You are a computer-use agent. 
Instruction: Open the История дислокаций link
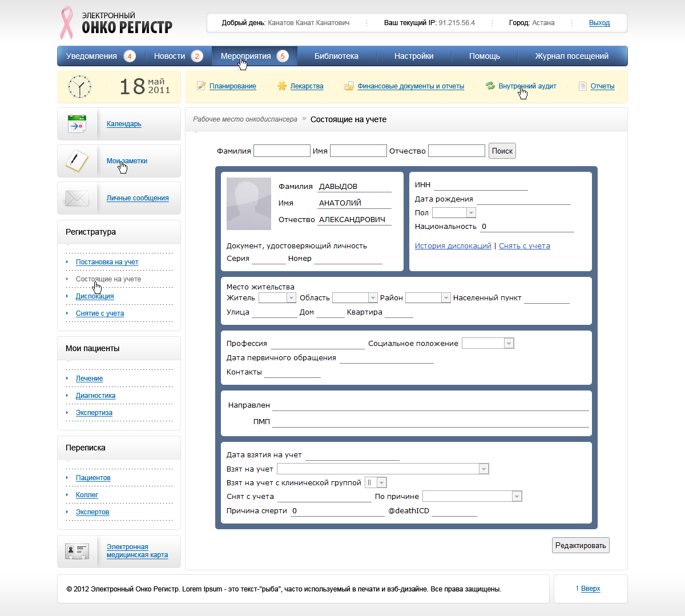coord(453,246)
